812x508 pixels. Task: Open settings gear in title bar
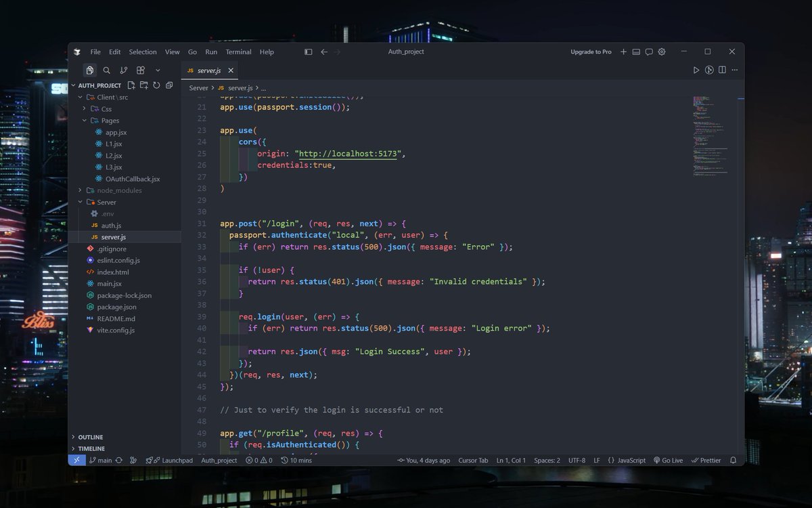(x=662, y=52)
